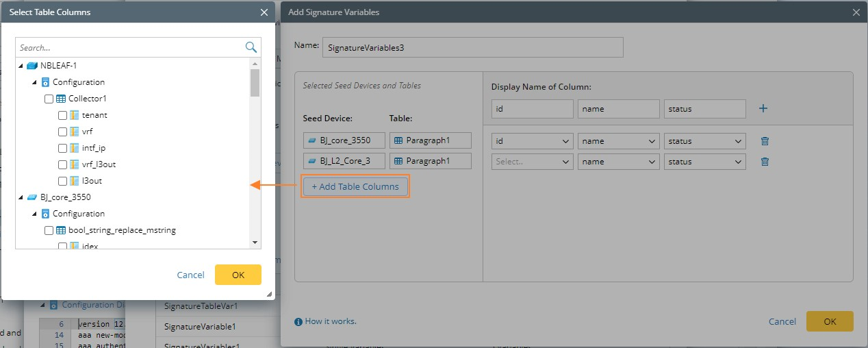Click the signature variable Name field
The width and height of the screenshot is (868, 348).
472,47
